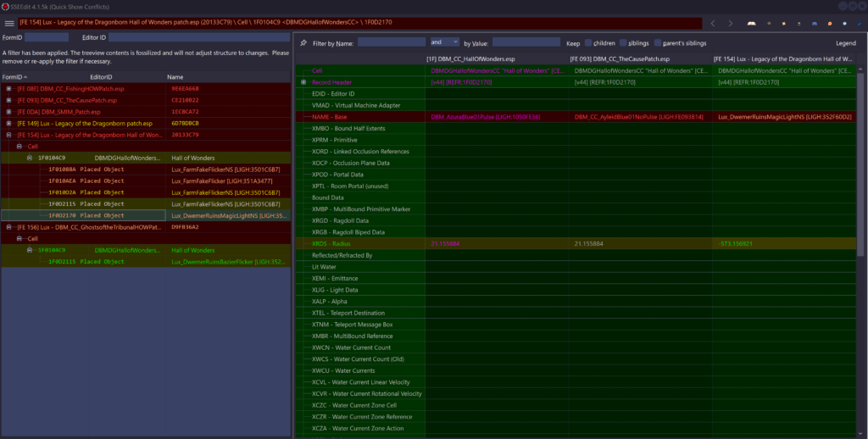This screenshot has height=439, width=868.
Task: Navigate forward with the right arrow
Action: tap(730, 23)
